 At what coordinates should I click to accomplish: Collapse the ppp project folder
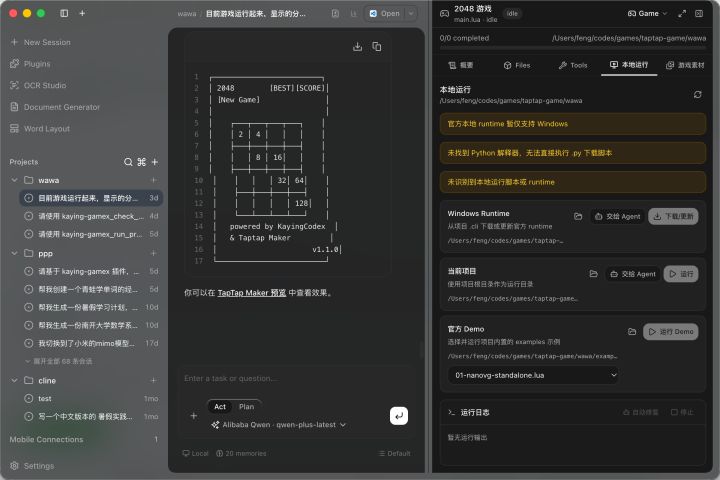point(14,253)
